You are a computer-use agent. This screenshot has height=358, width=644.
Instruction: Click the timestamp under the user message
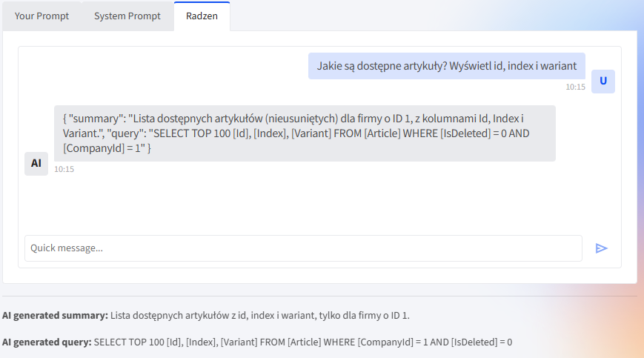tap(575, 87)
